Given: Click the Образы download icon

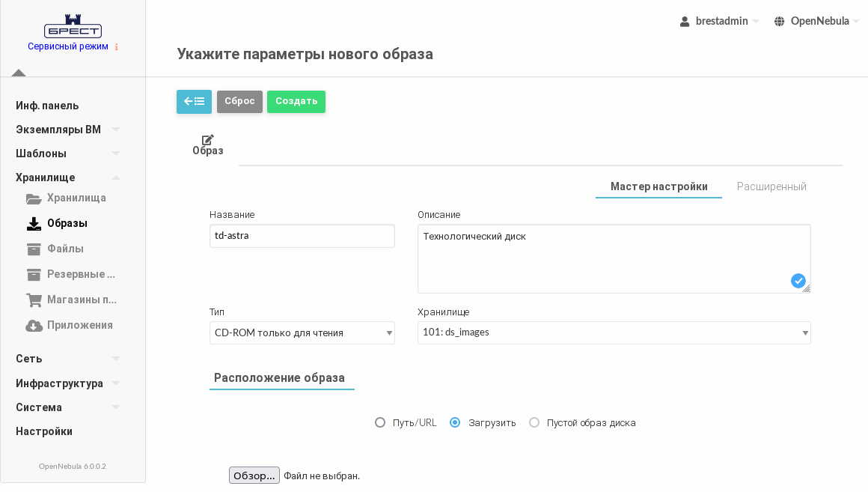Looking at the screenshot, I should (34, 224).
